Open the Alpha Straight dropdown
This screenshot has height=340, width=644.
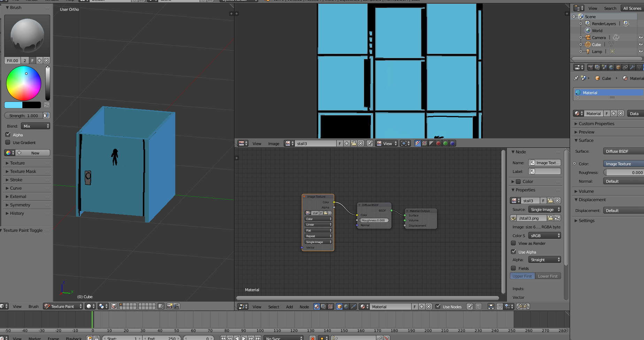pos(545,259)
